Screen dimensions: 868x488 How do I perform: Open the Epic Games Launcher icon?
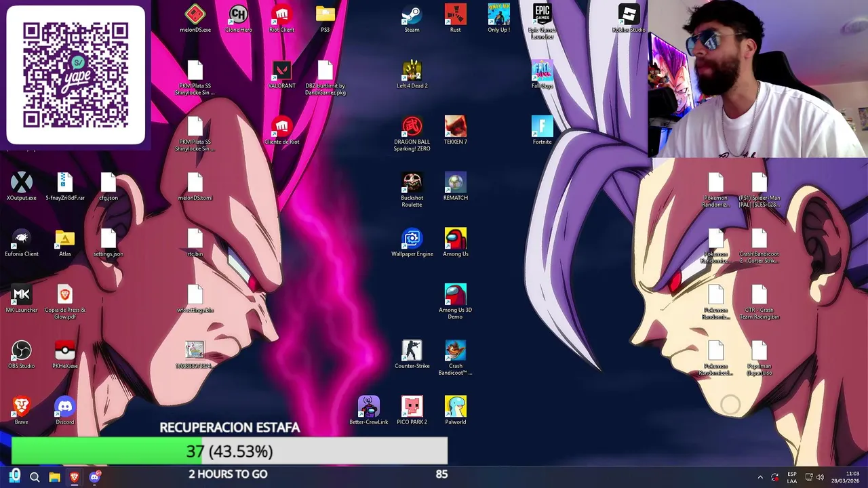(542, 22)
